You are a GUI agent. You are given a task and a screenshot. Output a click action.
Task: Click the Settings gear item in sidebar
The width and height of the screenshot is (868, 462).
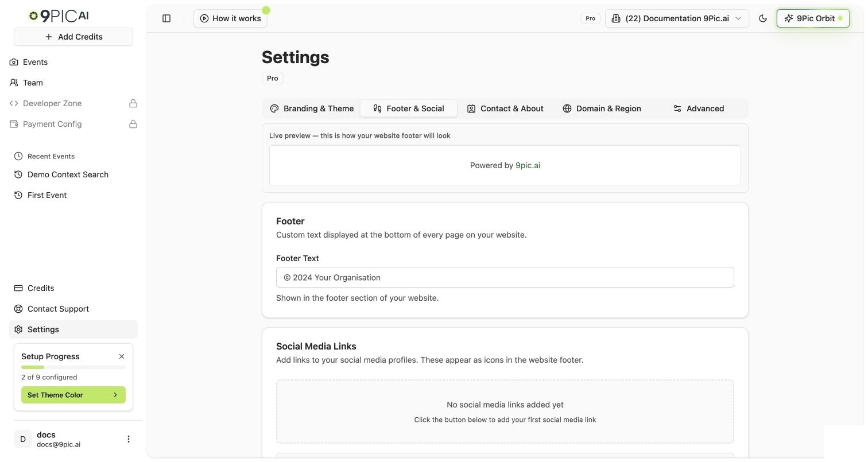pyautogui.click(x=73, y=329)
